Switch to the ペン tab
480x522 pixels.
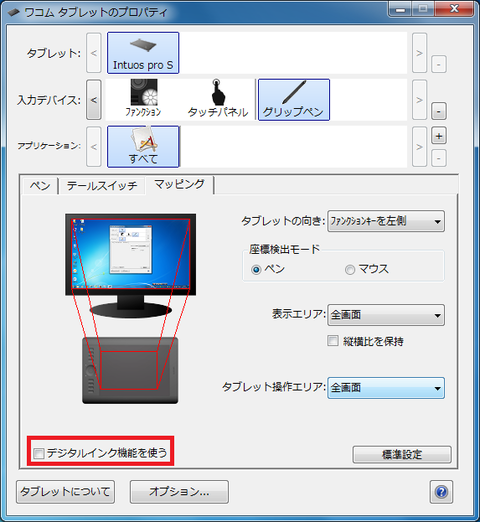(x=40, y=186)
